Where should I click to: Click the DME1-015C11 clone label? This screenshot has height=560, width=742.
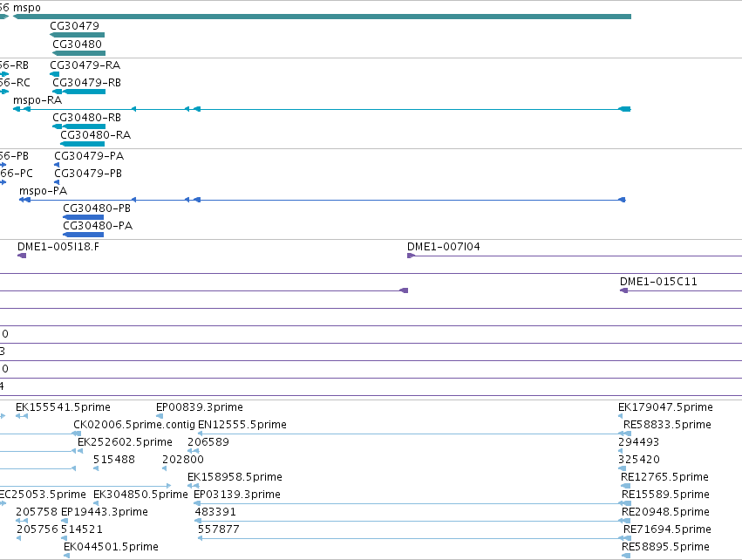(x=658, y=282)
